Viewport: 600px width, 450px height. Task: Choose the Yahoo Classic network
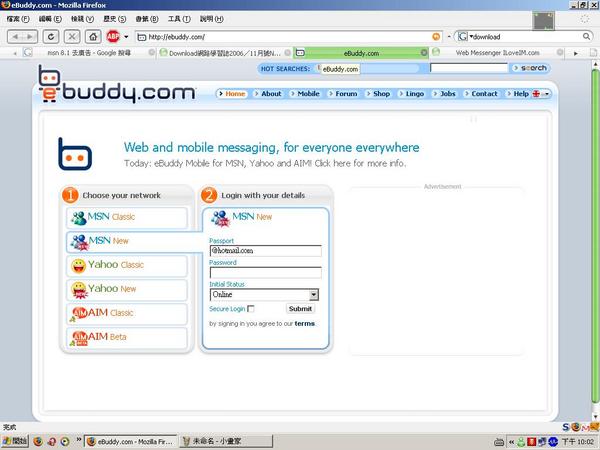click(127, 266)
